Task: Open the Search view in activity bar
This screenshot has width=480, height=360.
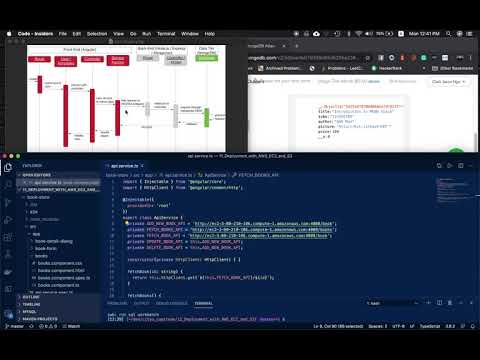Action: [8, 184]
